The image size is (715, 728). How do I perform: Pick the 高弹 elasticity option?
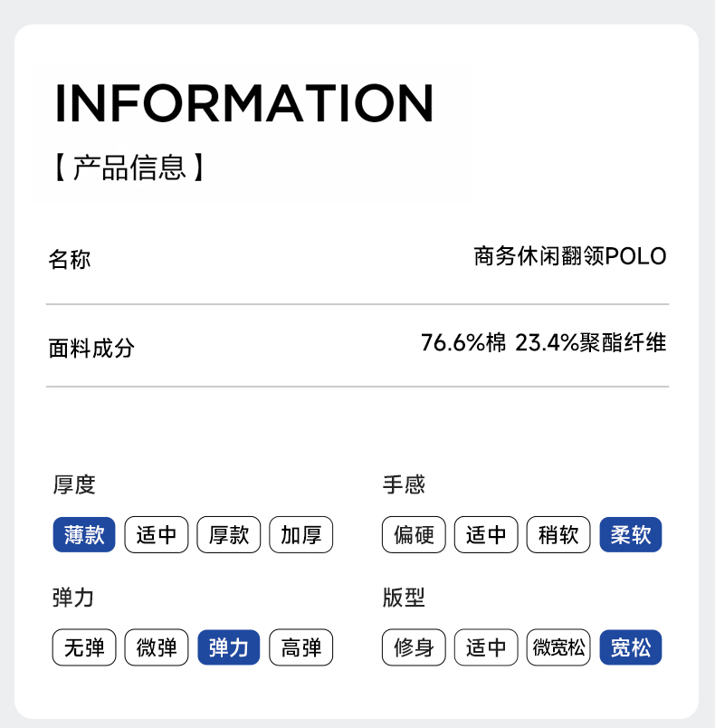point(301,648)
